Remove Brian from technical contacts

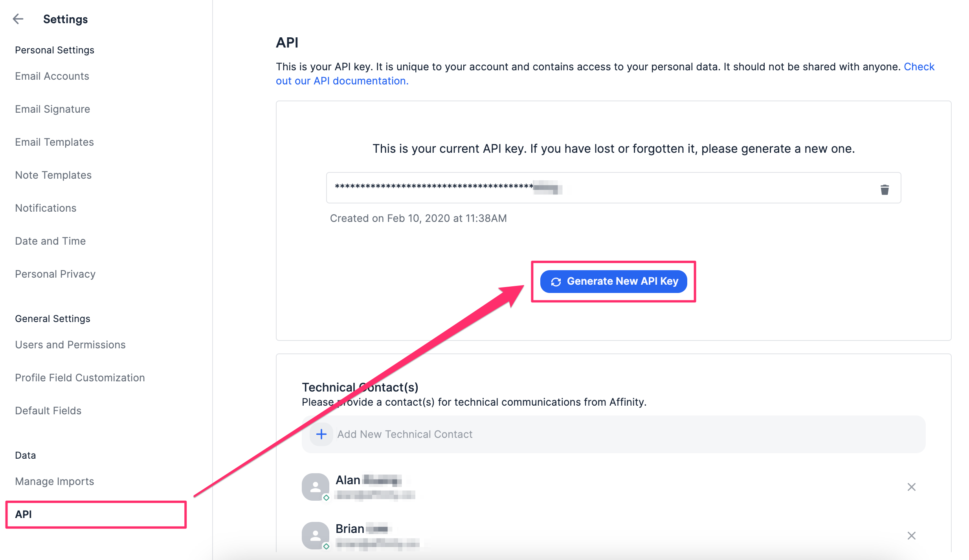point(912,535)
